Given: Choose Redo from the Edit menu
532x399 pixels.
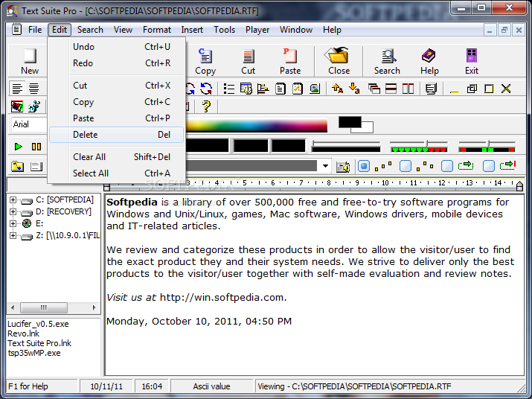Looking at the screenshot, I should 116,63.
